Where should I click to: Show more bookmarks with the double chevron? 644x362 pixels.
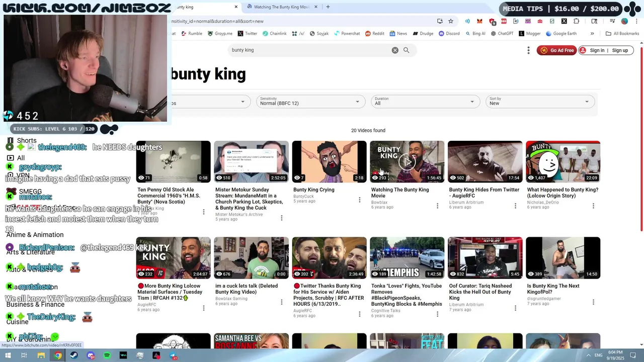[x=592, y=34]
